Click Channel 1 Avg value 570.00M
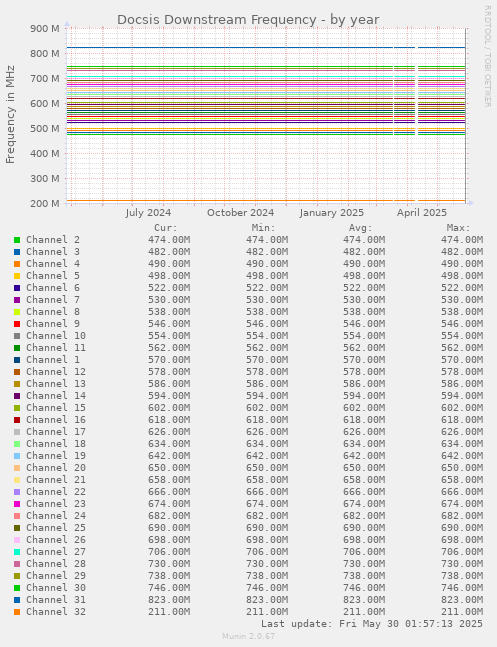The image size is (497, 647). [364, 360]
